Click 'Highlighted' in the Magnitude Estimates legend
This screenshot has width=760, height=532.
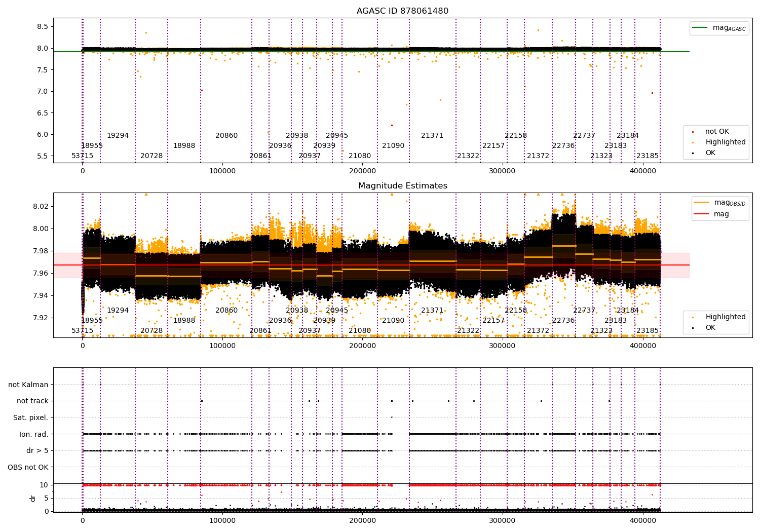pyautogui.click(x=725, y=317)
